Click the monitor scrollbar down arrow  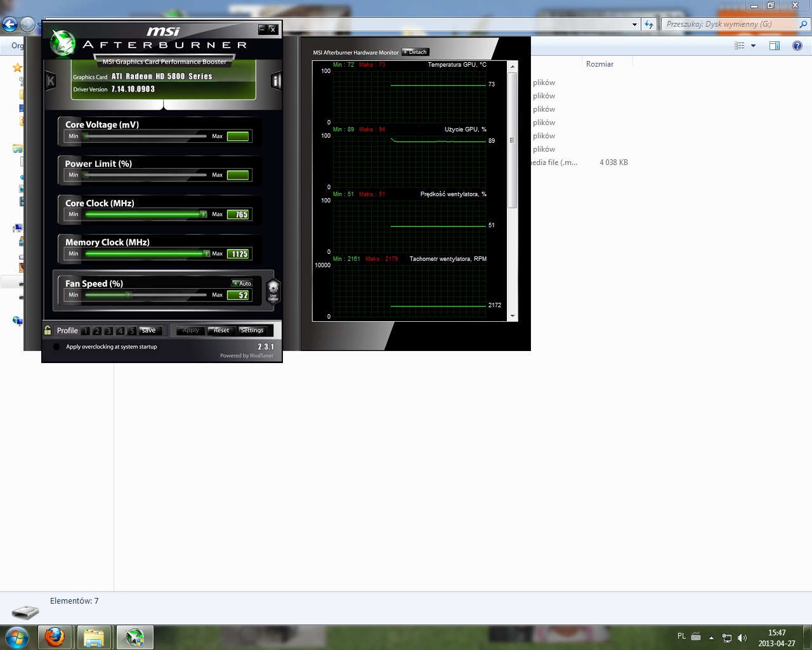(513, 316)
